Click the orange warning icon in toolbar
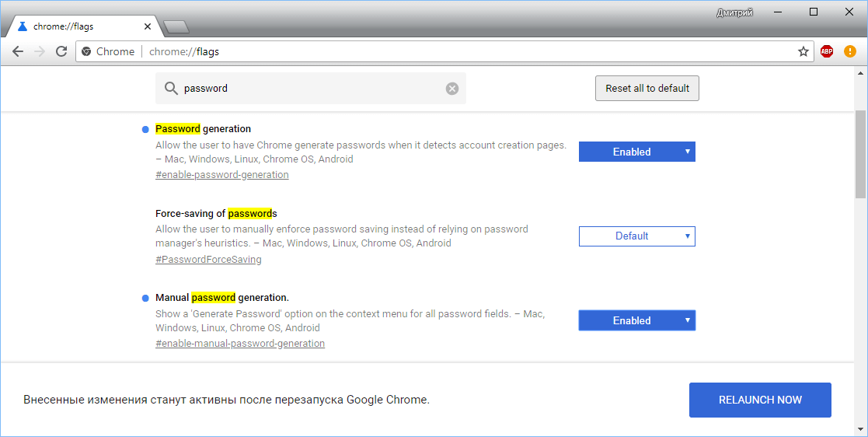The height and width of the screenshot is (437, 868). (x=850, y=51)
